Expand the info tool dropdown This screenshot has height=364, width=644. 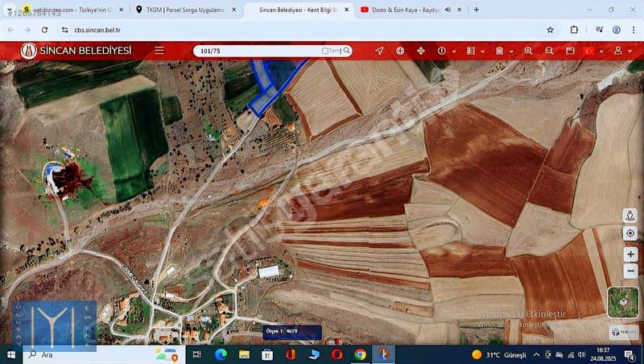[453, 51]
